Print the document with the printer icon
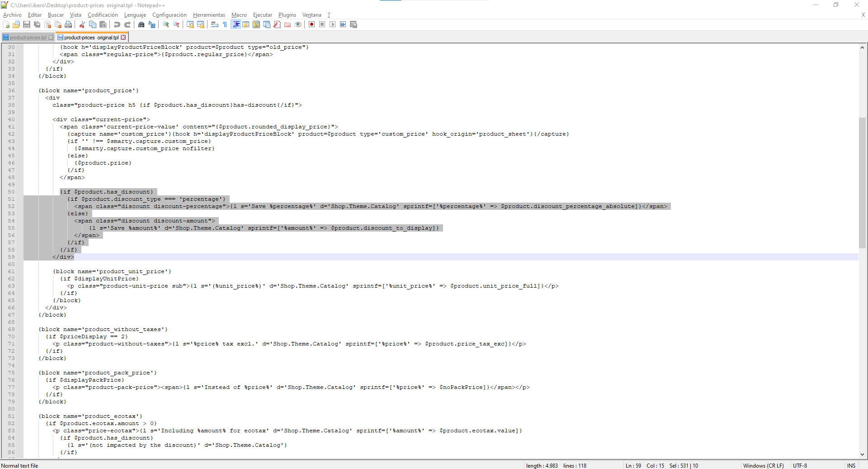Screen dimensions: 868x469 (x=68, y=24)
